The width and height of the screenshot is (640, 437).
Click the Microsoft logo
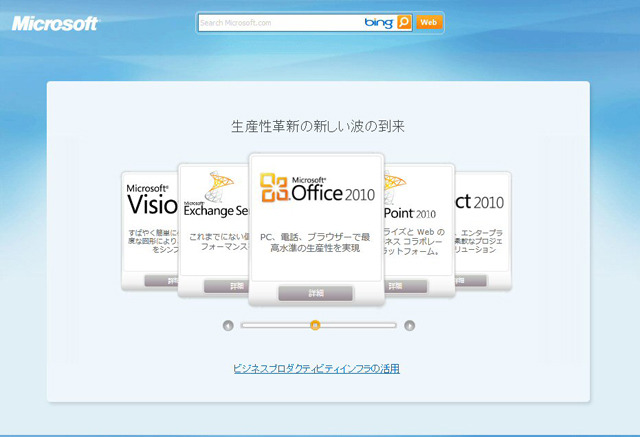56,23
